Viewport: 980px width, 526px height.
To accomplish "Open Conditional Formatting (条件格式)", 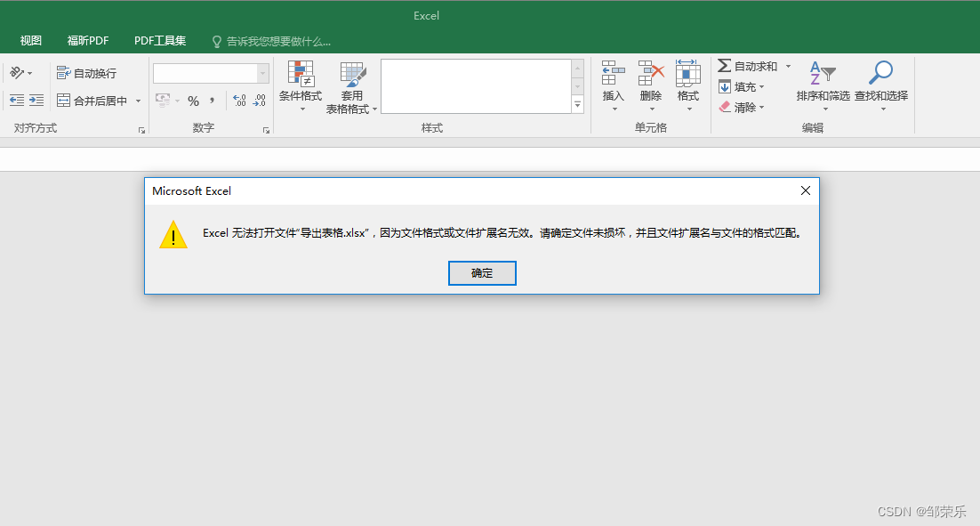I will point(301,86).
